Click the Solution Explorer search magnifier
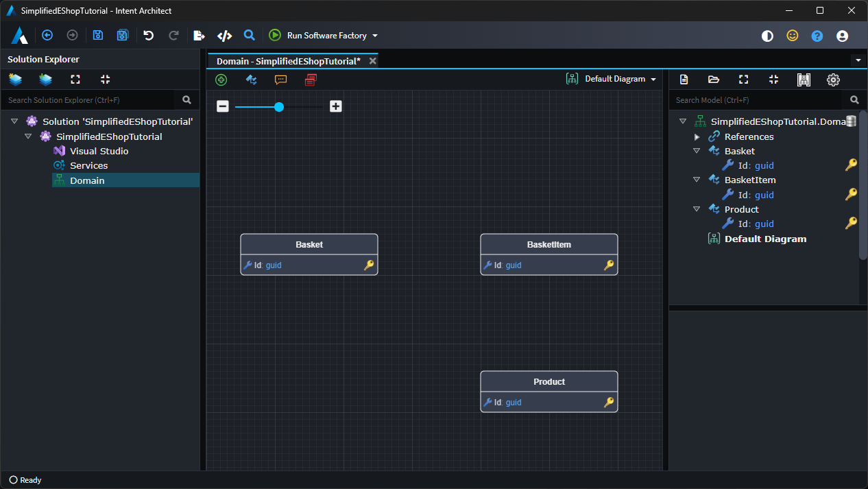 click(x=187, y=100)
